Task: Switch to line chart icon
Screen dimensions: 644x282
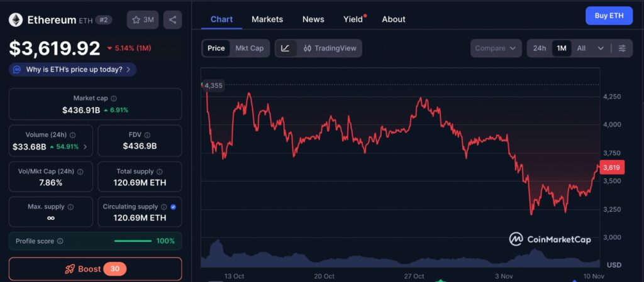Action: pos(286,48)
